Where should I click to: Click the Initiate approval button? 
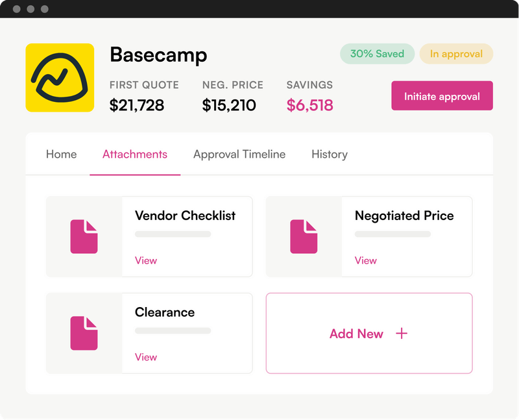pos(442,95)
